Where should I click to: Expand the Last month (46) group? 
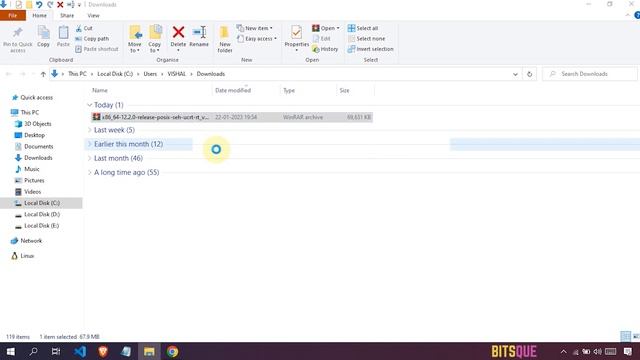coord(89,158)
